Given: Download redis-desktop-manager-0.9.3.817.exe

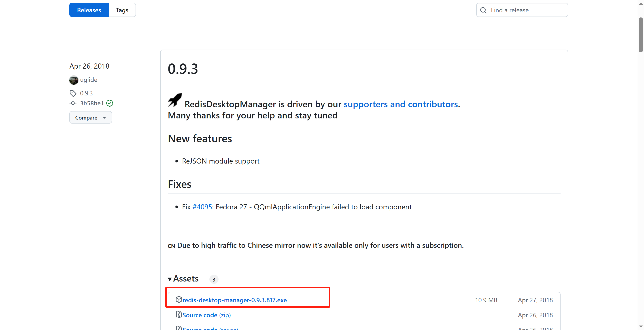Looking at the screenshot, I should 234,300.
